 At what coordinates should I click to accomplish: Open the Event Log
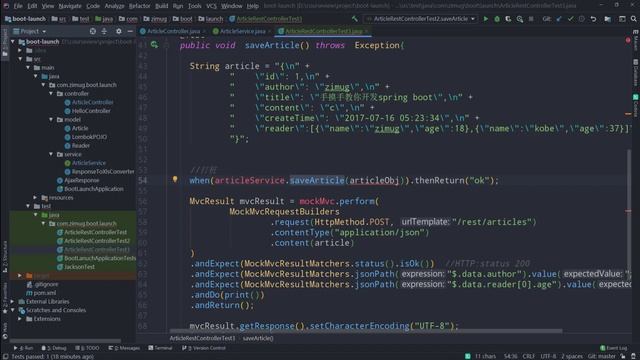613,348
